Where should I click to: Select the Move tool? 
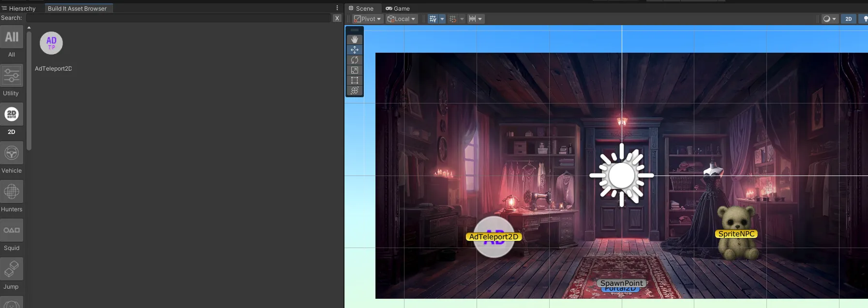[x=355, y=50]
